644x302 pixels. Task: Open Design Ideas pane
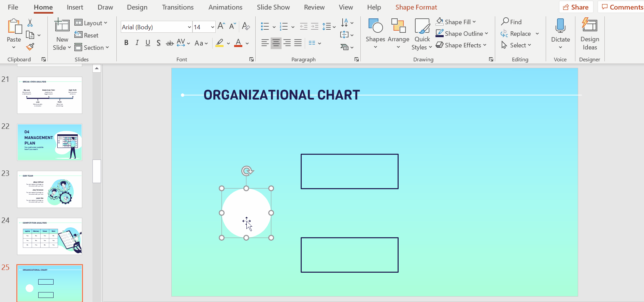pos(589,34)
